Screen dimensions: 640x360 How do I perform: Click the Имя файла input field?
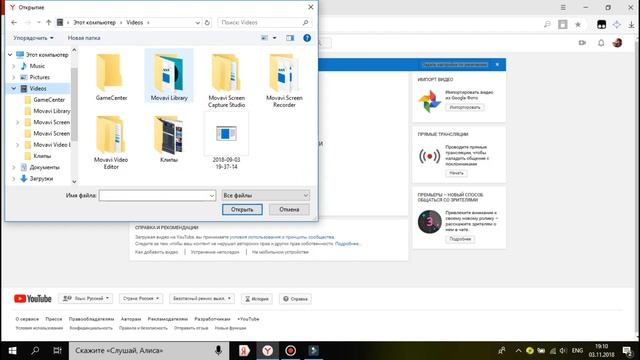(x=157, y=196)
